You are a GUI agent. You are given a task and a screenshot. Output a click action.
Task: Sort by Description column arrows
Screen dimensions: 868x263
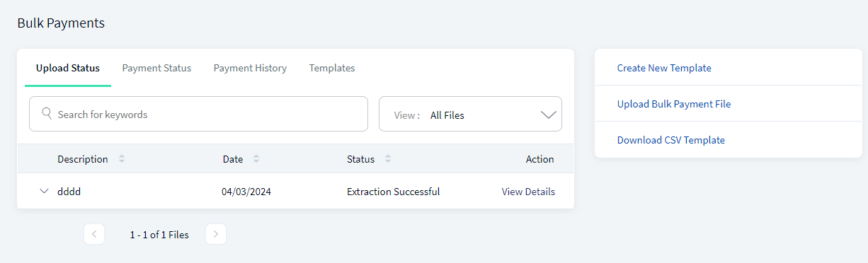(122, 159)
